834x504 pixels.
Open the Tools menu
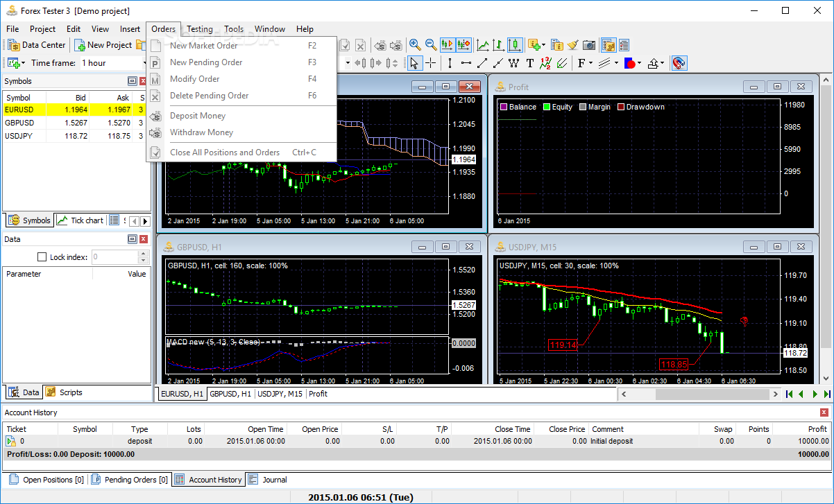(x=234, y=29)
